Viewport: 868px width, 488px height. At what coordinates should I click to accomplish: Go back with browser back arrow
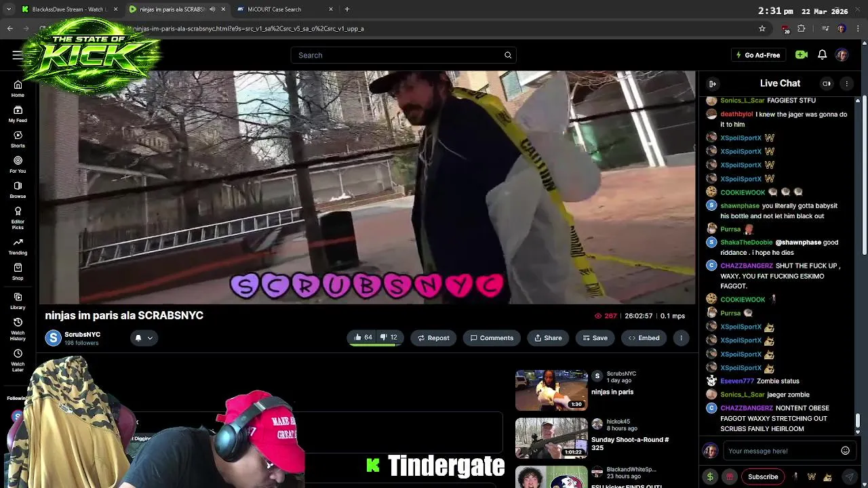click(x=9, y=28)
